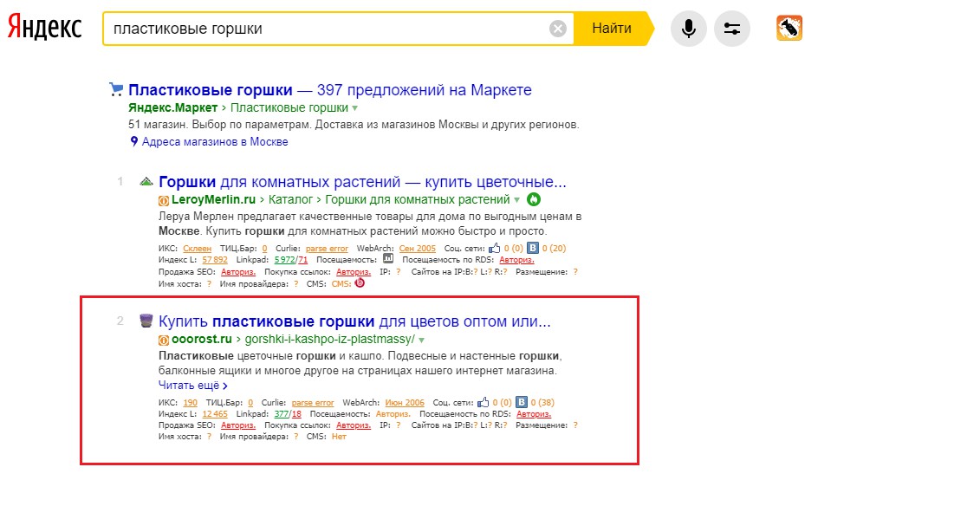The width and height of the screenshot is (980, 506).
Task: Click the orange info icon before LeroyMerlin.ru
Action: point(164,200)
